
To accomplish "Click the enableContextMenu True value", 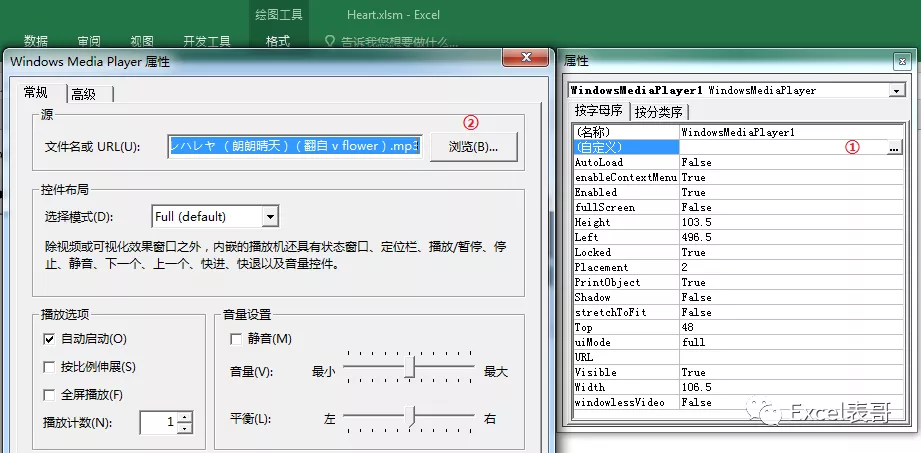I will 791,177.
